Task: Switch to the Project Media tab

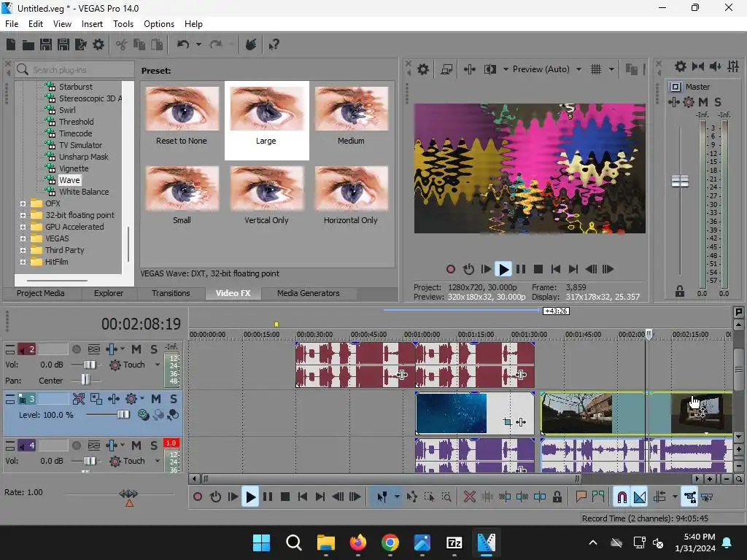Action: [x=41, y=293]
